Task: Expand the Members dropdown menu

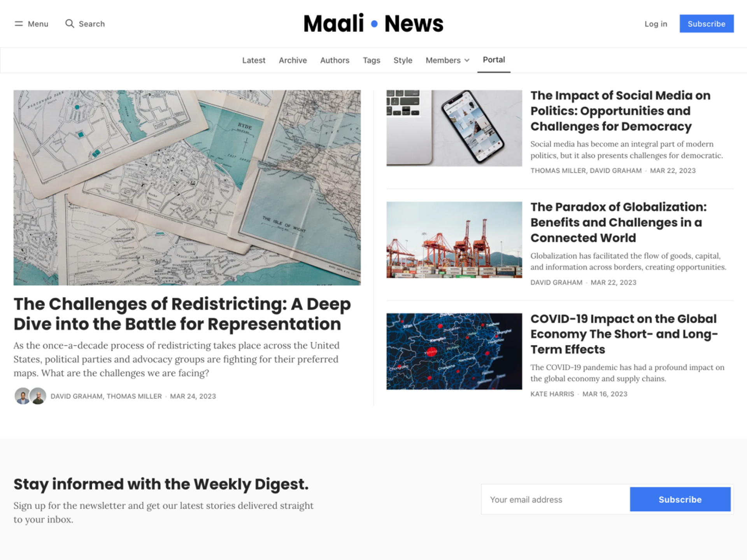Action: point(446,59)
